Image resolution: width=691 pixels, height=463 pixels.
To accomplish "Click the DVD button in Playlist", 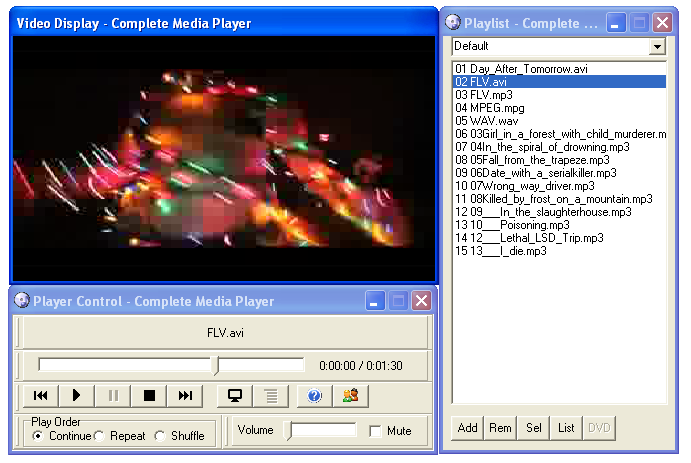I will coord(599,428).
